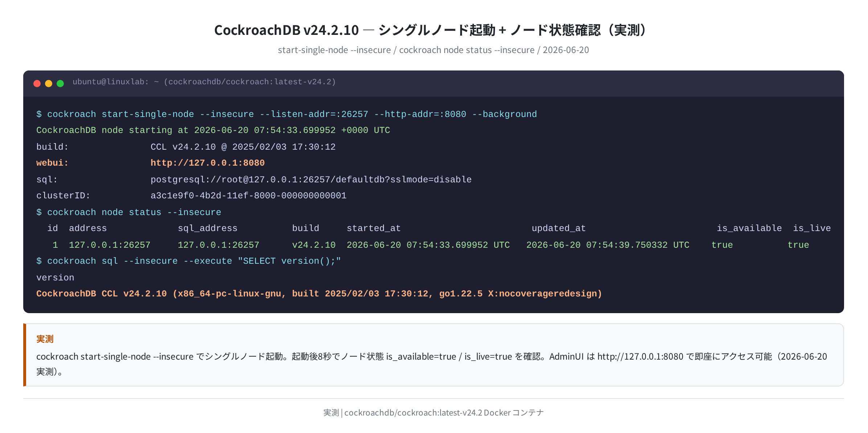
Task: Click the CockroachDB CCL v24.2.10 version string
Action: pyautogui.click(x=319, y=294)
